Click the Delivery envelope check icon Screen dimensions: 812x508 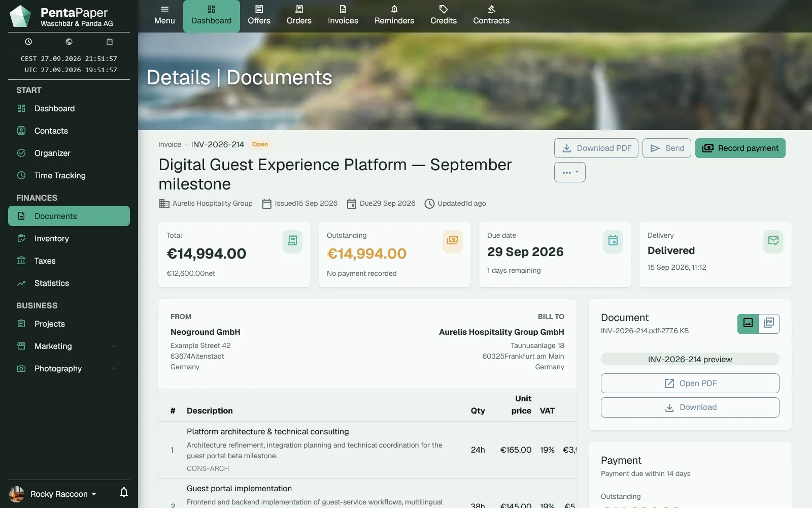tap(773, 241)
